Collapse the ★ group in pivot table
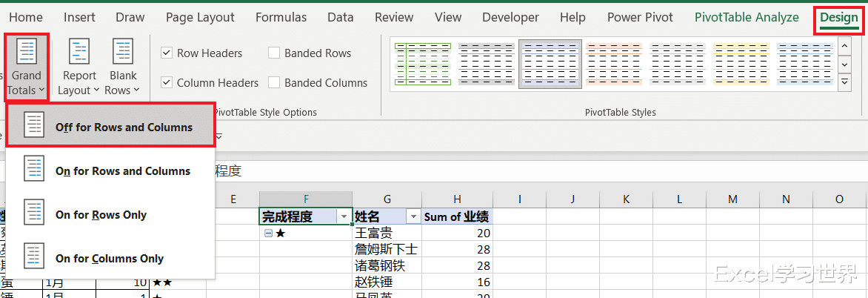Screen dimensions: 868x298 click(268, 233)
